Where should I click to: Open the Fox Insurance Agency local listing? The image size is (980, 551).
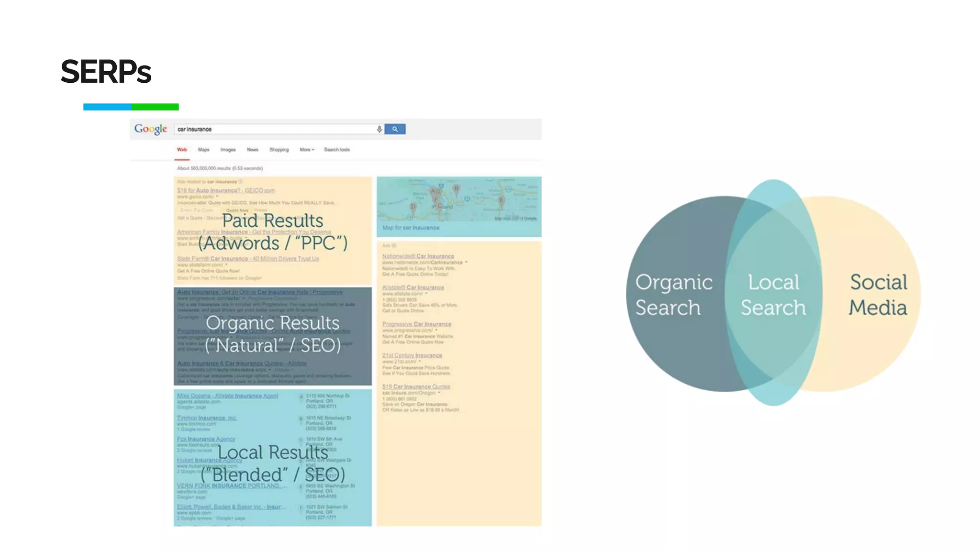[x=206, y=439]
